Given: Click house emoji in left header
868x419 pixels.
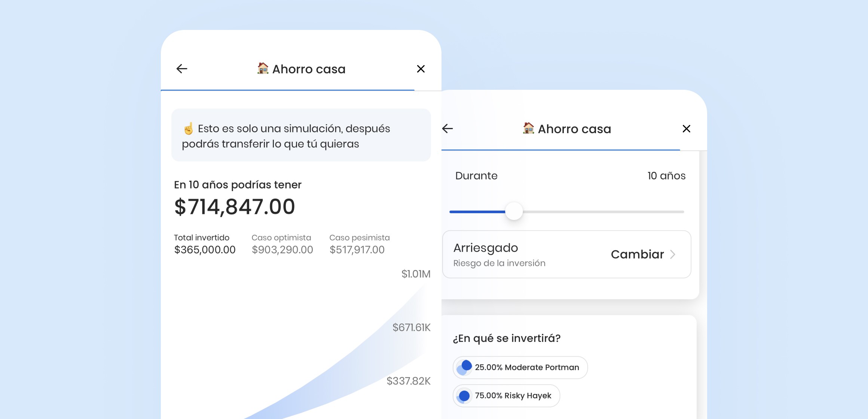Looking at the screenshot, I should (x=263, y=68).
